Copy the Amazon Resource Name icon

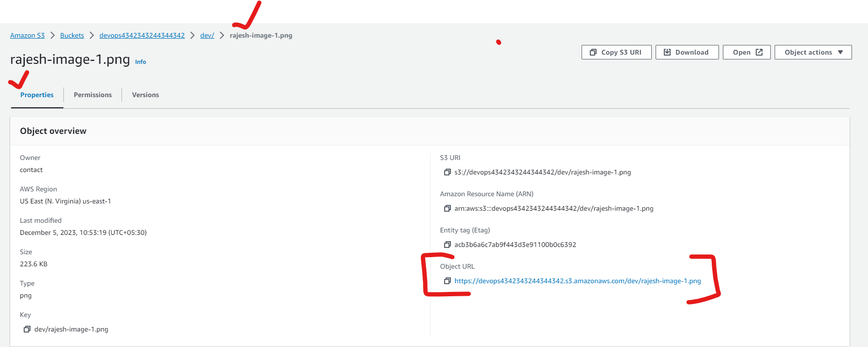448,208
